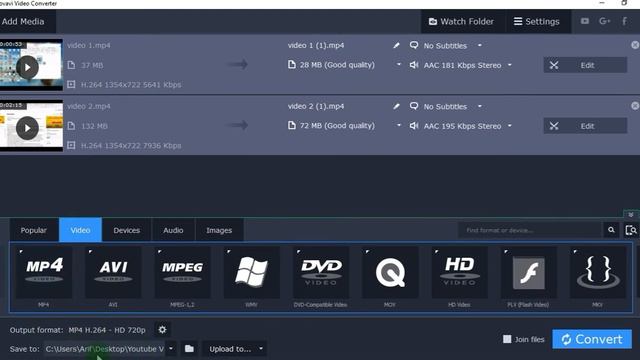This screenshot has height=360, width=640.
Task: Open output format settings gear
Action: click(x=162, y=329)
